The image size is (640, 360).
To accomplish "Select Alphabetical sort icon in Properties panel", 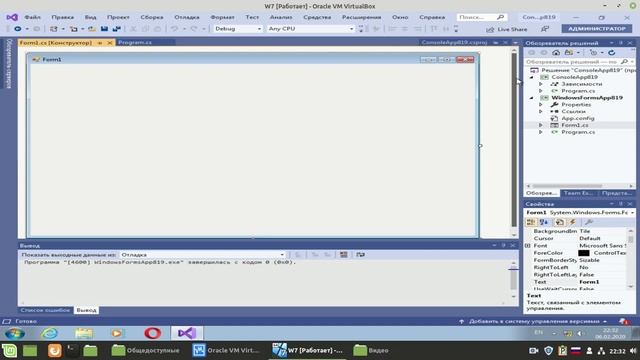I will coord(544,222).
